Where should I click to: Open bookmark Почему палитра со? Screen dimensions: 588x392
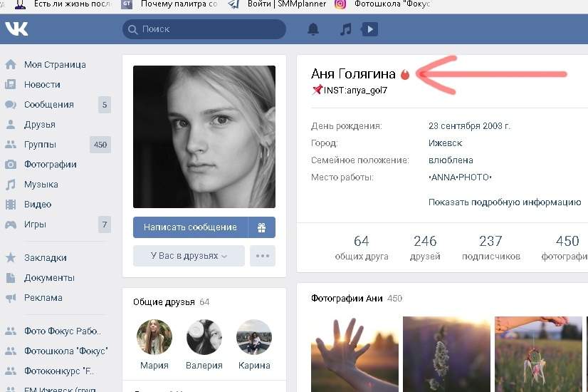point(169,4)
